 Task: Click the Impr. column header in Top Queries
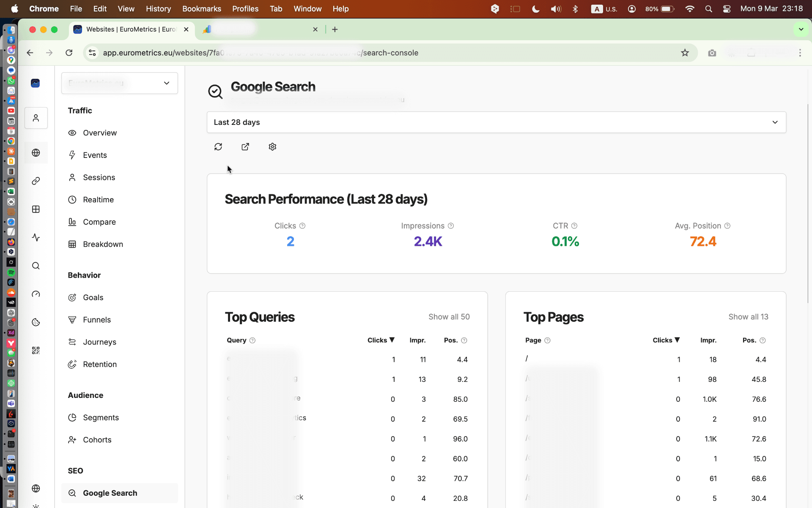tap(417, 340)
